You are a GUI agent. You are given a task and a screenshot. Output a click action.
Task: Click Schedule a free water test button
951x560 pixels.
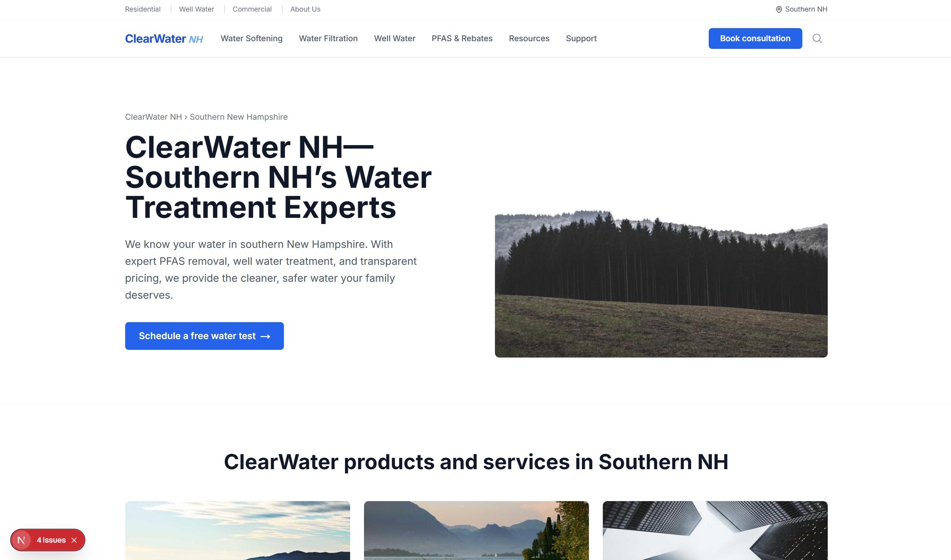pyautogui.click(x=204, y=336)
